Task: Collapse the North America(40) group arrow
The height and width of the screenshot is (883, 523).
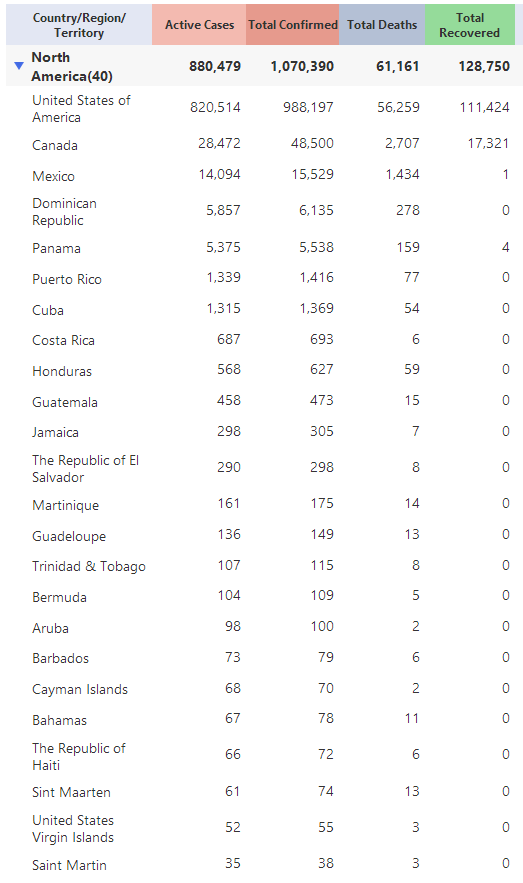Action: tap(19, 66)
